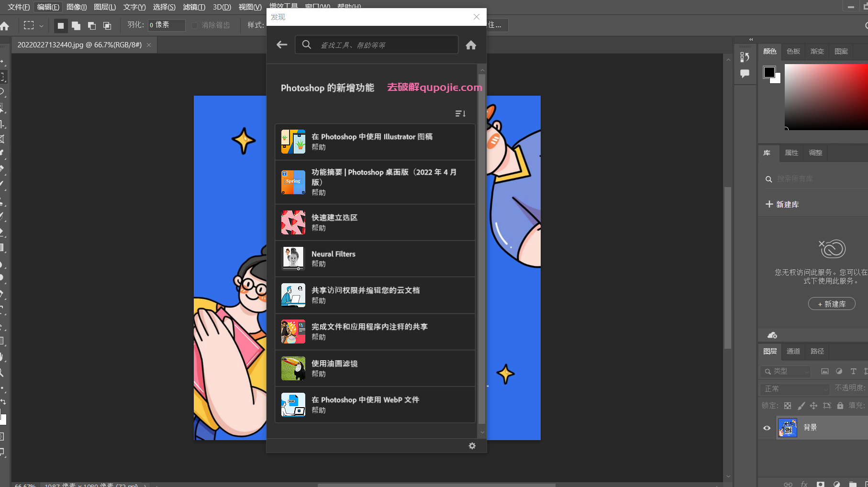The image size is (868, 487).
Task: Open the 正常 blend mode dropdown
Action: point(795,389)
